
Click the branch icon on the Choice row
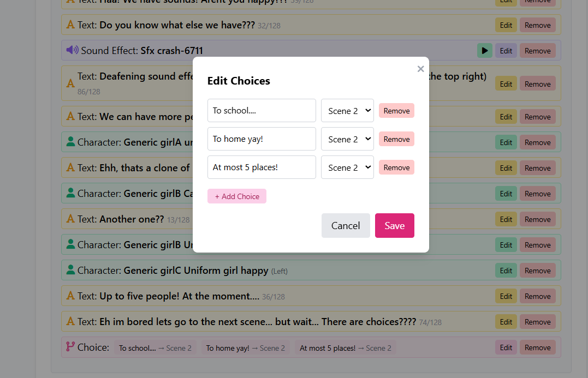tap(70, 347)
